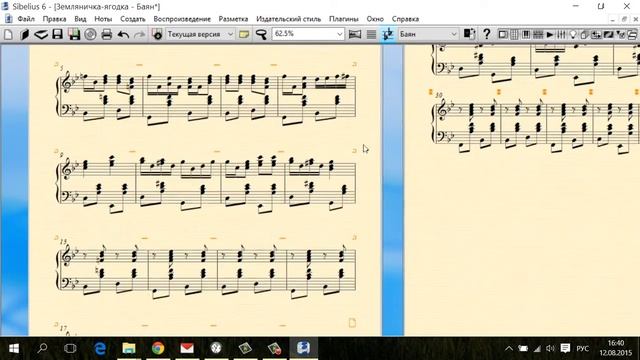Viewport: 640px width, 360px height.
Task: Open Task View on the taskbar
Action: [70, 348]
